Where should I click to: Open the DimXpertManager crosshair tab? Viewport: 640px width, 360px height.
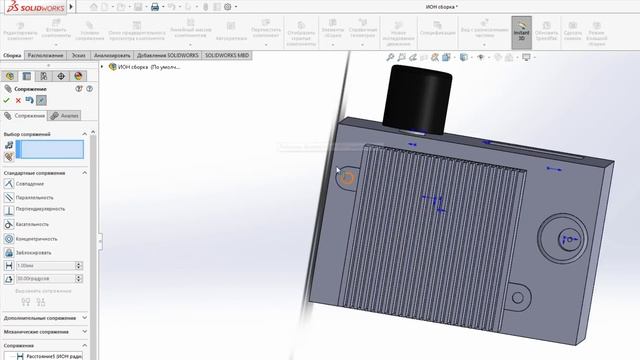click(61, 76)
